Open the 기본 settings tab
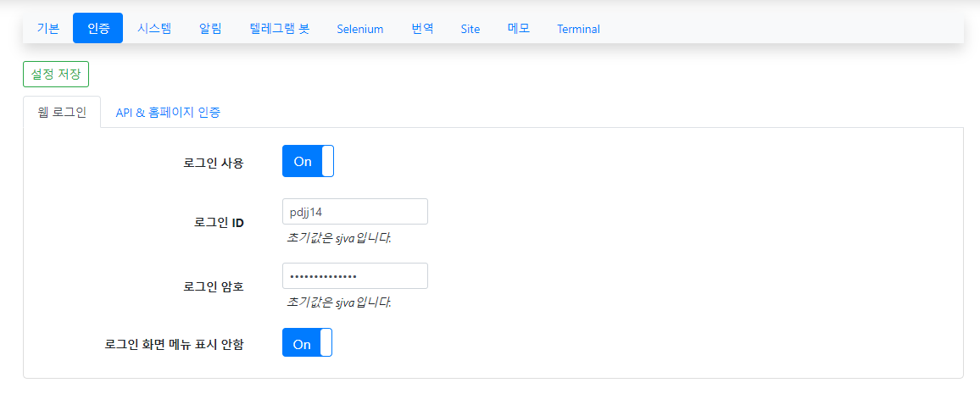Image resolution: width=980 pixels, height=394 pixels. coord(47,28)
